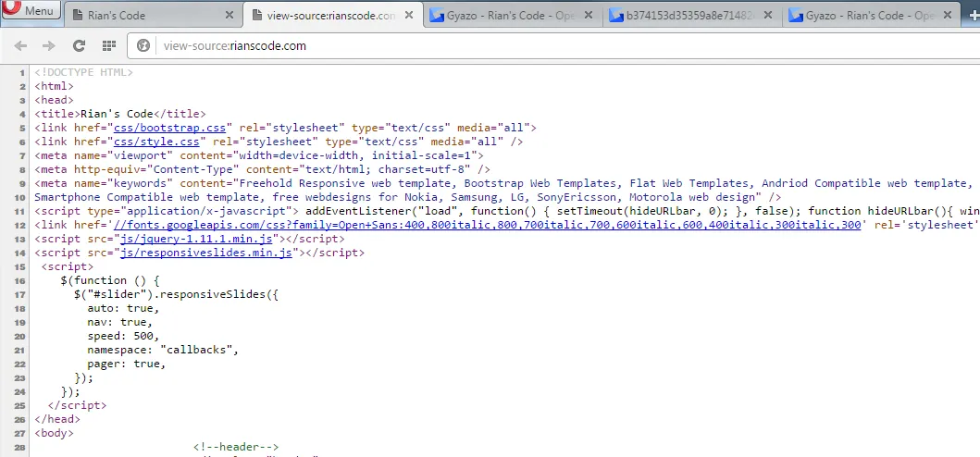Image resolution: width=980 pixels, height=457 pixels.
Task: Click the $("#slider").responsiveSlides({ line
Action: (x=176, y=294)
